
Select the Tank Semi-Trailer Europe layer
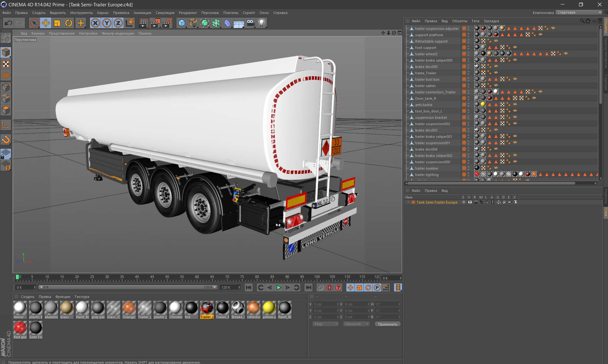[x=437, y=202]
